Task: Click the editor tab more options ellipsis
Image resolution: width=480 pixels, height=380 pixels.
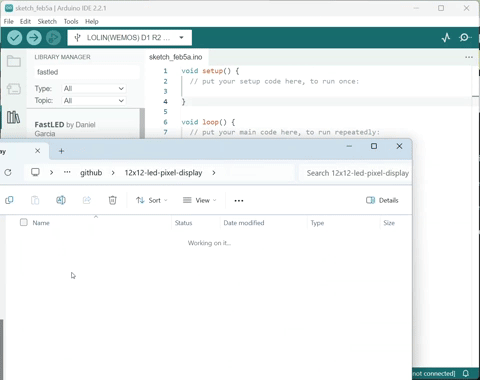Action: pos(469,57)
